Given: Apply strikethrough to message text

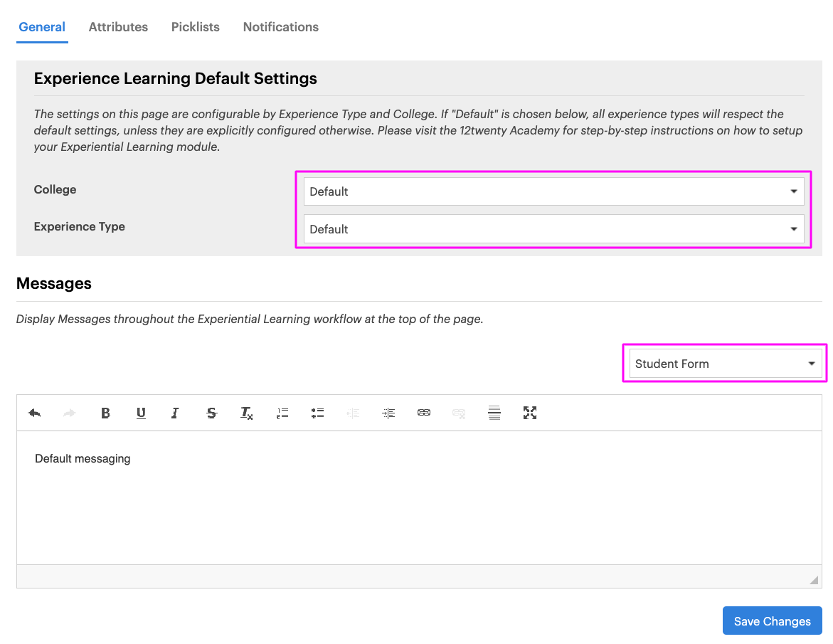Looking at the screenshot, I should click(211, 413).
